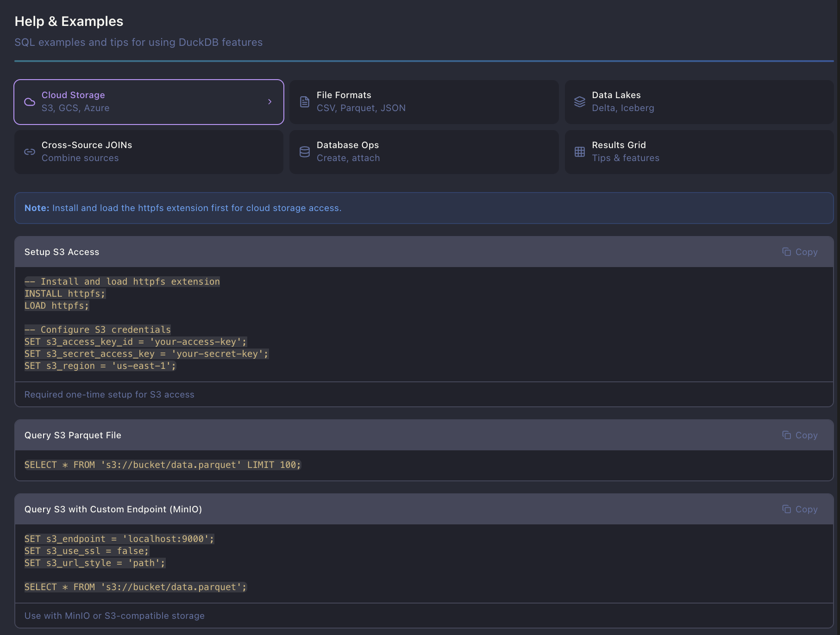Click the httpfs extension note banner
840x635 pixels.
click(x=424, y=208)
